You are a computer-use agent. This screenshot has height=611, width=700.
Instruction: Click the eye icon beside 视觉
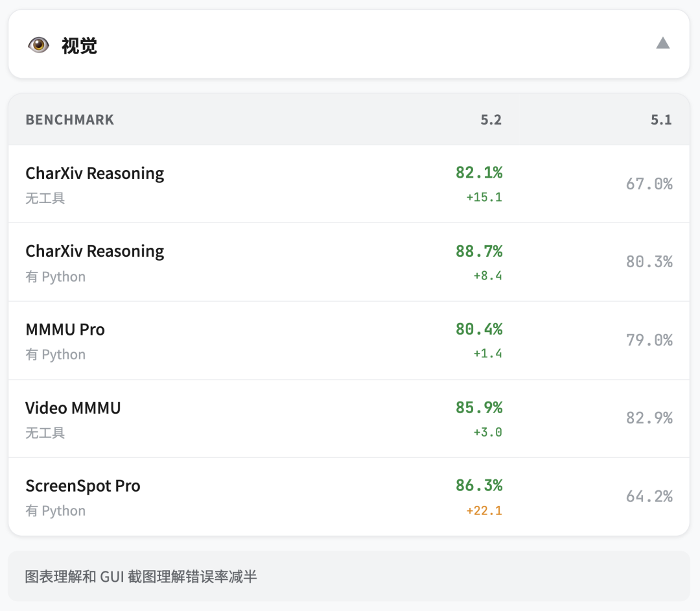[38, 45]
